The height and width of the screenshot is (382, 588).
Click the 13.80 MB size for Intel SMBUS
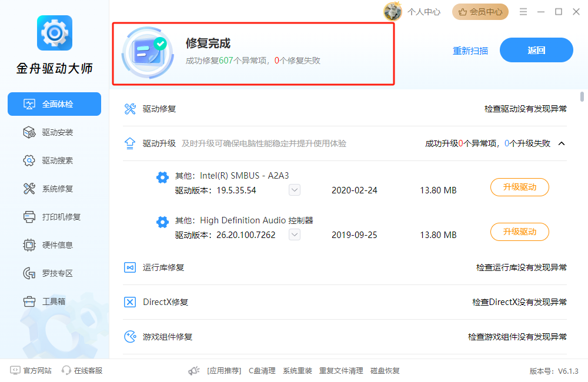pyautogui.click(x=439, y=190)
